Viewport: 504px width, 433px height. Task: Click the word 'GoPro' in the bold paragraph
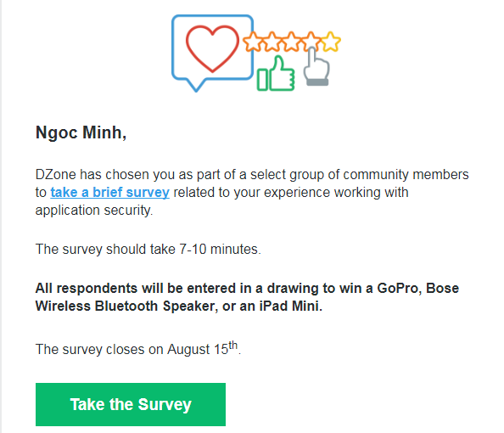pos(399,288)
